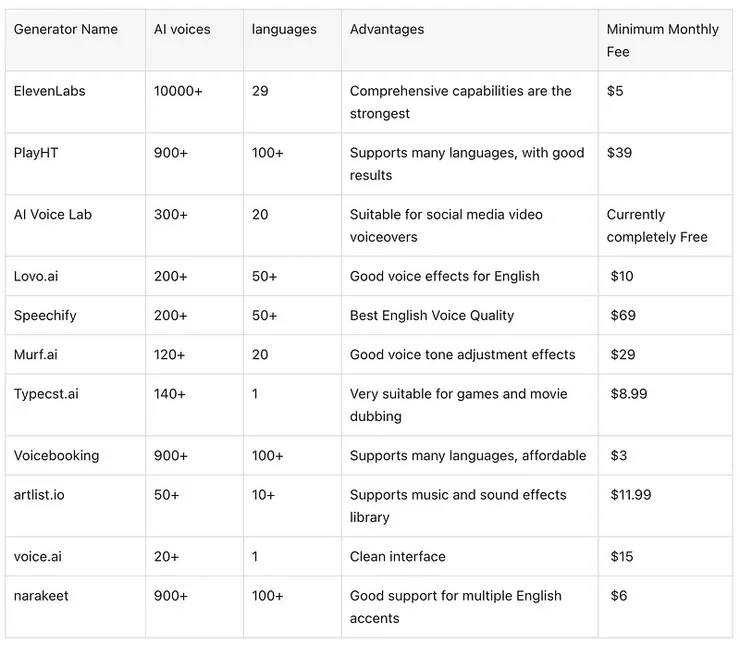The image size is (740, 646).
Task: Click the Typecst.ai generator name
Action: (x=46, y=394)
